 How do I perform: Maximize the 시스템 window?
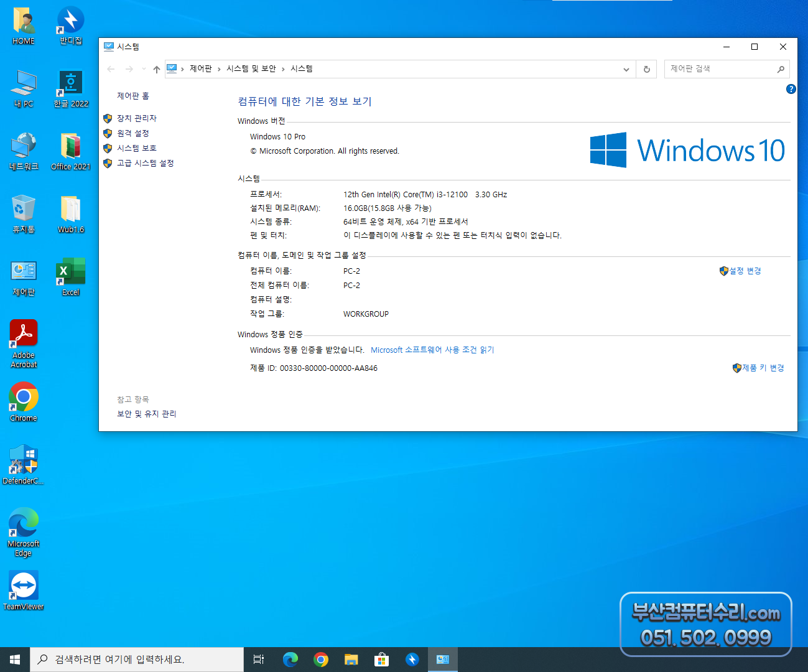(x=755, y=47)
